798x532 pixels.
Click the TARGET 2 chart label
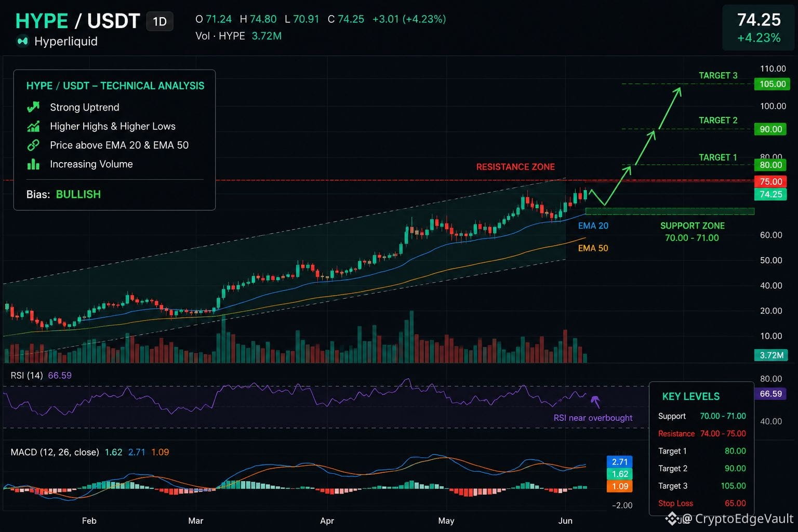pos(718,120)
